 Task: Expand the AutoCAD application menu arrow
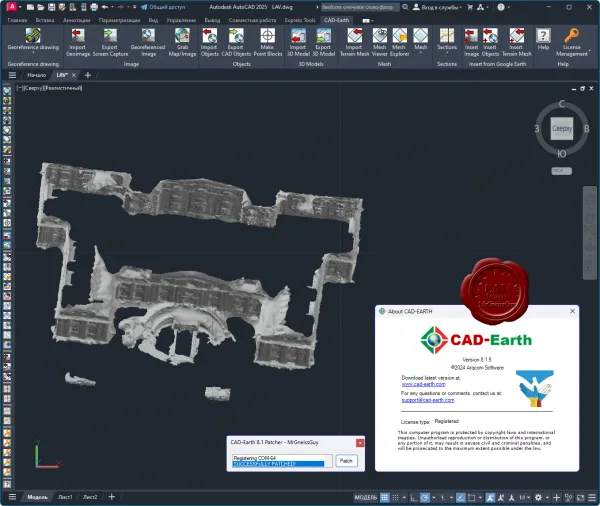point(20,7)
